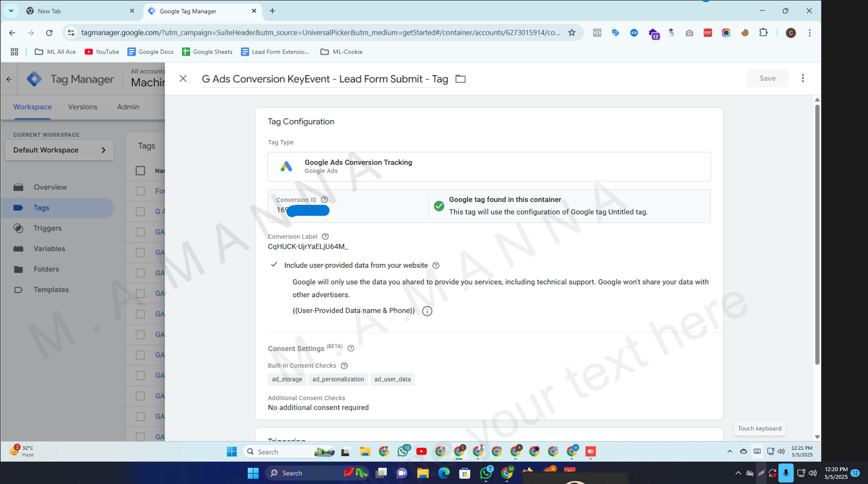Image resolution: width=868 pixels, height=484 pixels.
Task: Click the ad_user_data consent chip
Action: click(x=392, y=379)
